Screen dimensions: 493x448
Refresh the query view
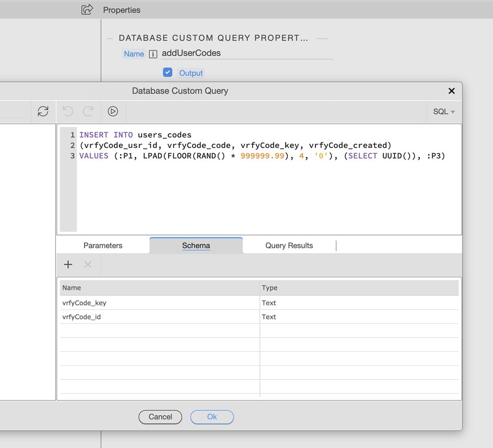tap(43, 111)
